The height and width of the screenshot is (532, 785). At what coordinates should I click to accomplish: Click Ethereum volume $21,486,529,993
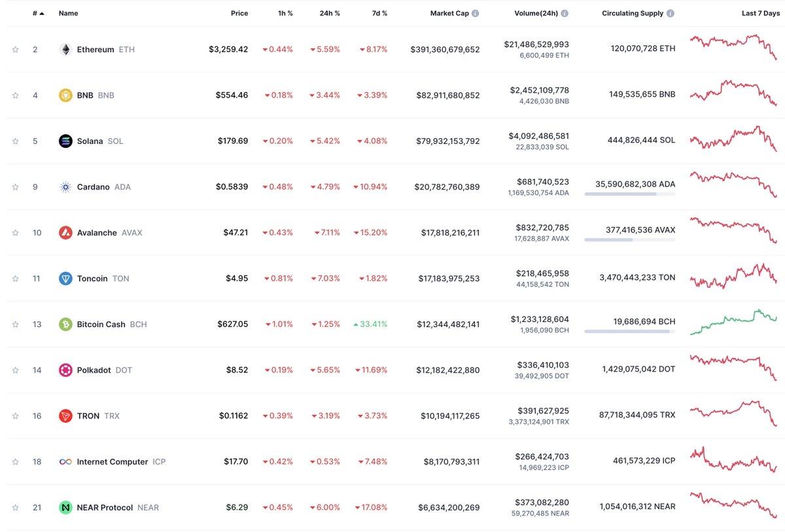tap(536, 44)
